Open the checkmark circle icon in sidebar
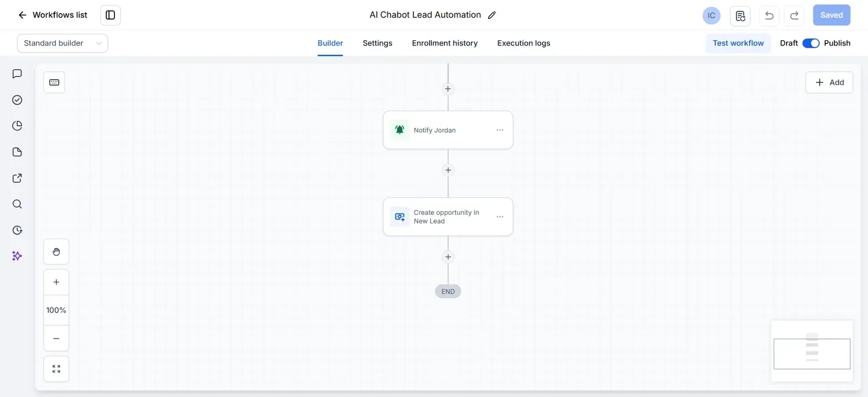The image size is (868, 397). (x=17, y=100)
